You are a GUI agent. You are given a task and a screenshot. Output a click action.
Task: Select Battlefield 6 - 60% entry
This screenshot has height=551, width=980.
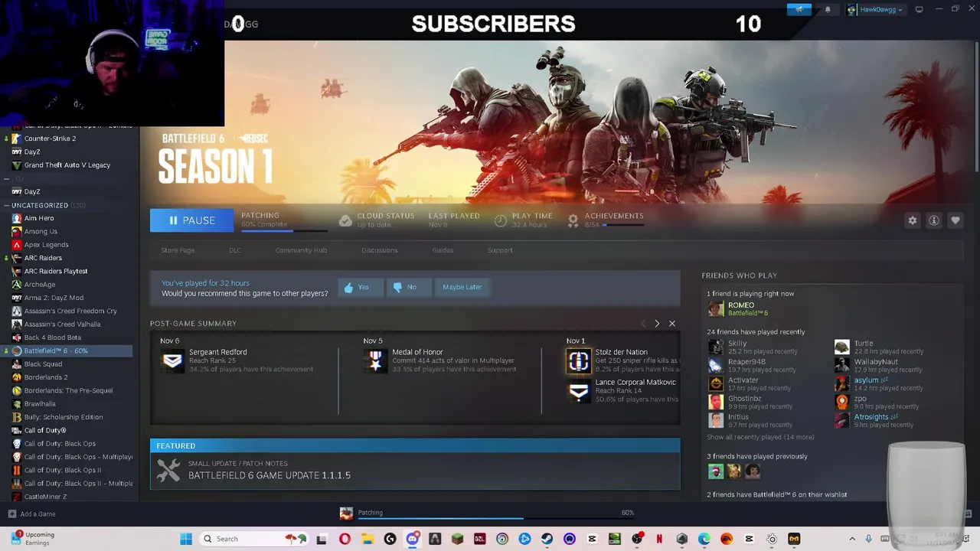(67, 350)
